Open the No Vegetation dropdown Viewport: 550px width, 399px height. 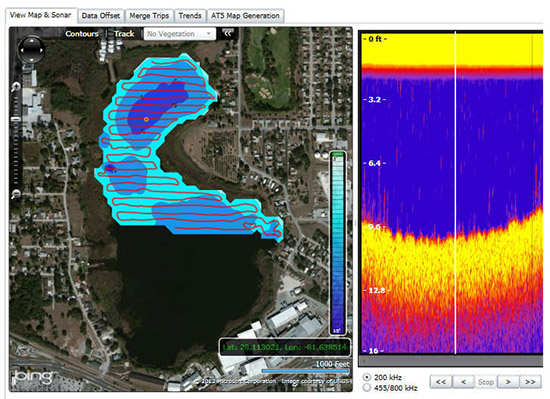coord(180,34)
